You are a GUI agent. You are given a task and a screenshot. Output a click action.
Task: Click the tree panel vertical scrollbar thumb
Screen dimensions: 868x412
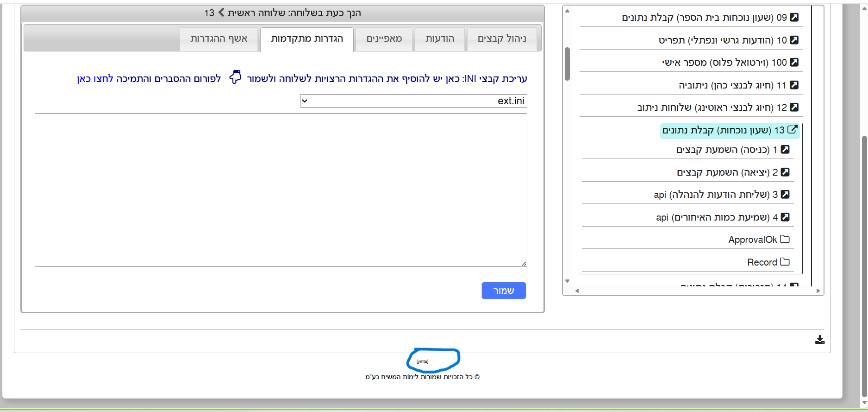pyautogui.click(x=567, y=64)
